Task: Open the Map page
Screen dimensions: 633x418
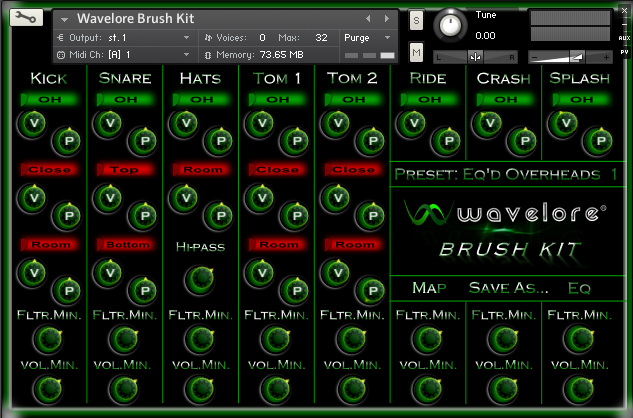Action: pyautogui.click(x=429, y=288)
